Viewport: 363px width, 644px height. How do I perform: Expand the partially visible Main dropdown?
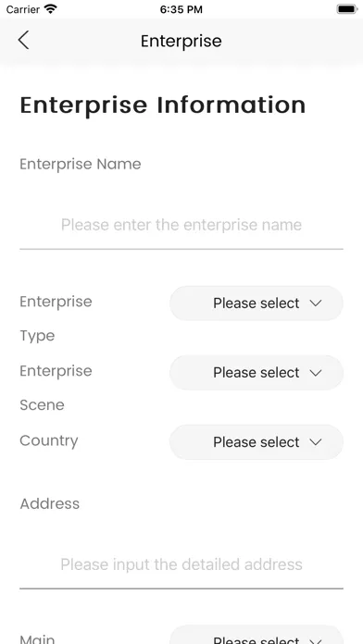click(257, 635)
